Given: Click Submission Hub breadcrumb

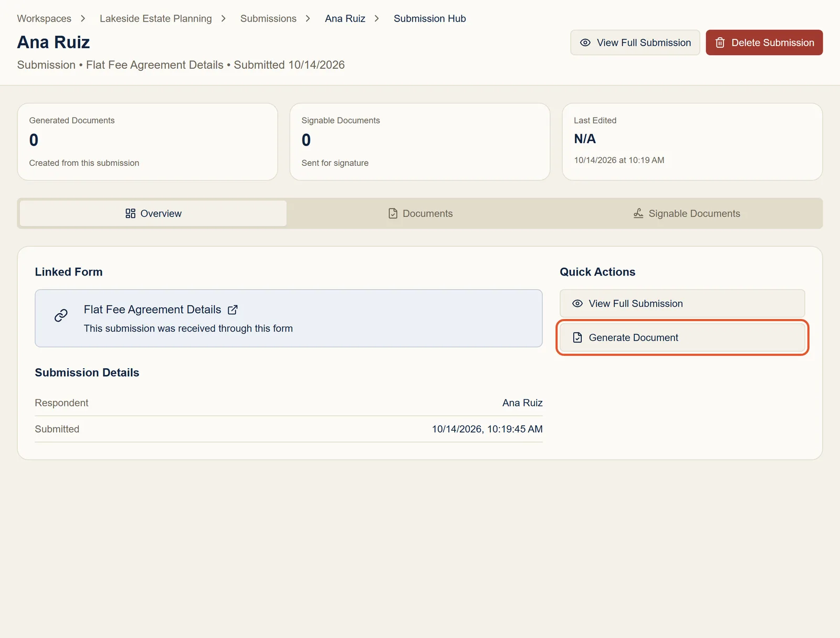Looking at the screenshot, I should (x=430, y=18).
